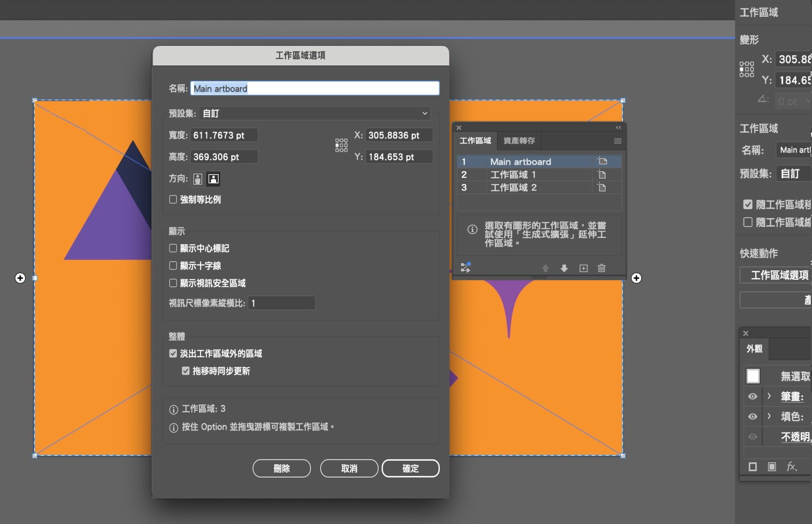Collapse the artboards panel with double arrows
Screen dimensions: 812x524
click(618, 128)
